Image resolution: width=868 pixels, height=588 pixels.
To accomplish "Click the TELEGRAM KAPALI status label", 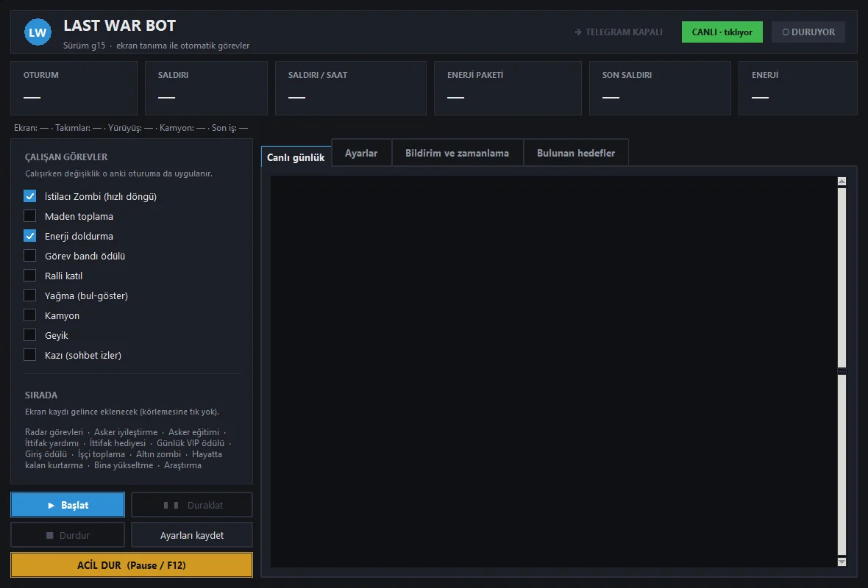I will [x=619, y=32].
